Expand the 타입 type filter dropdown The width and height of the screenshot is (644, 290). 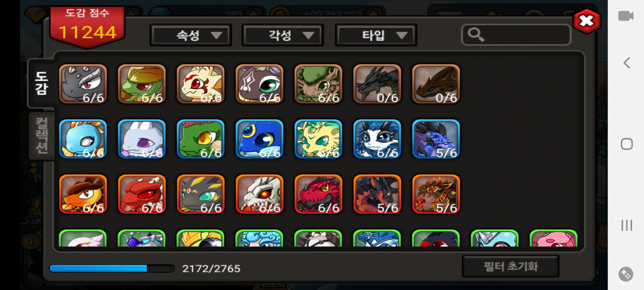376,35
